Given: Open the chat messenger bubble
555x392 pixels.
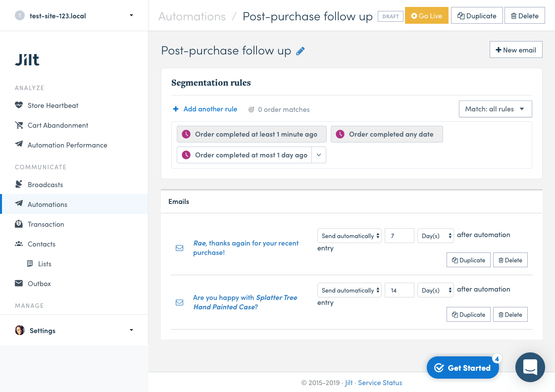Looking at the screenshot, I should (530, 367).
